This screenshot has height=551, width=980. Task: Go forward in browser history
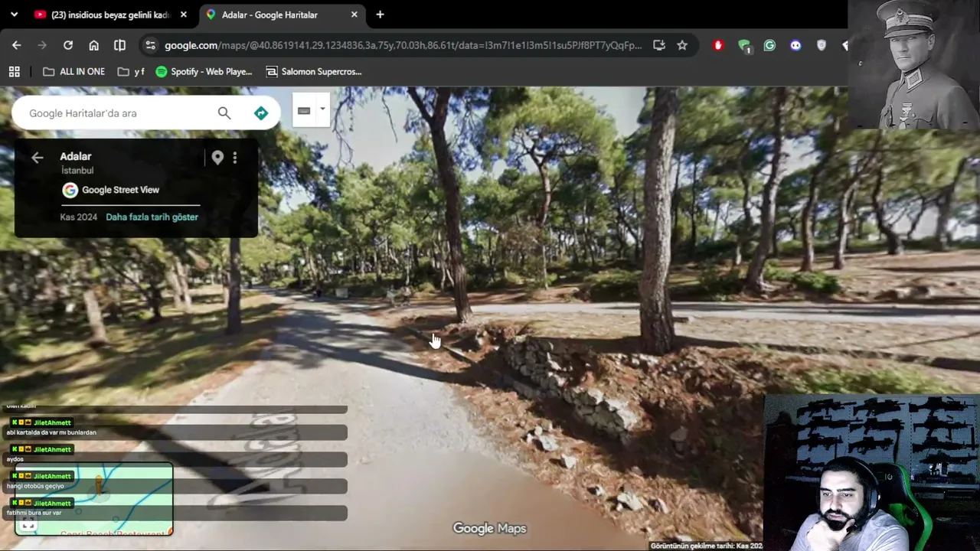(42, 45)
